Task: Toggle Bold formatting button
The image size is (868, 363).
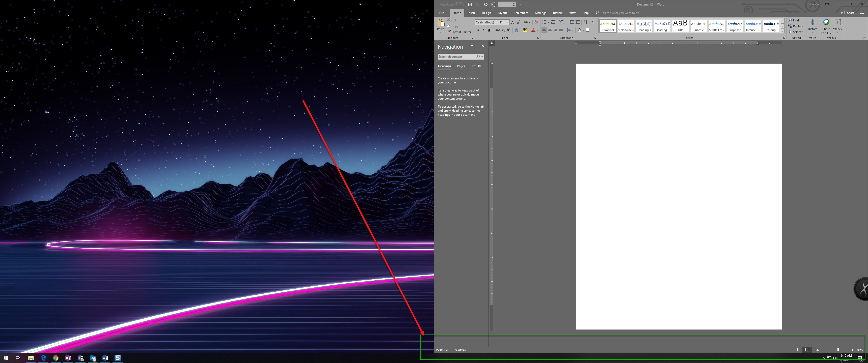Action: [x=477, y=30]
